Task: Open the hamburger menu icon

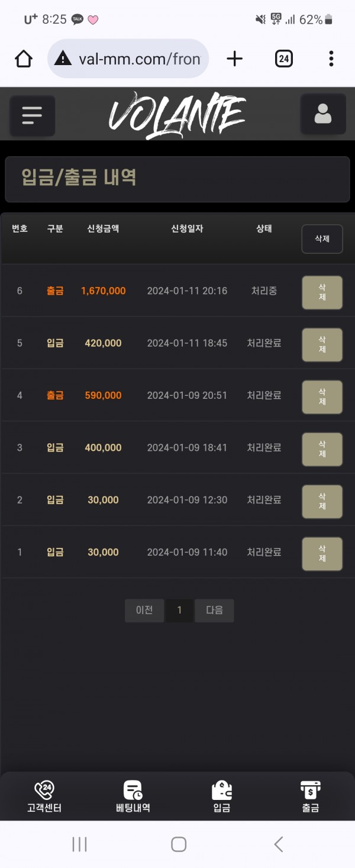Action: pos(33,115)
